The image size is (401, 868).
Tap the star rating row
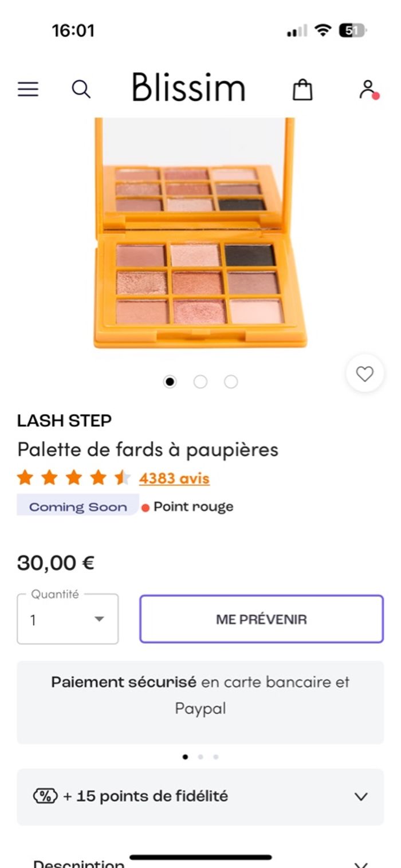(73, 478)
